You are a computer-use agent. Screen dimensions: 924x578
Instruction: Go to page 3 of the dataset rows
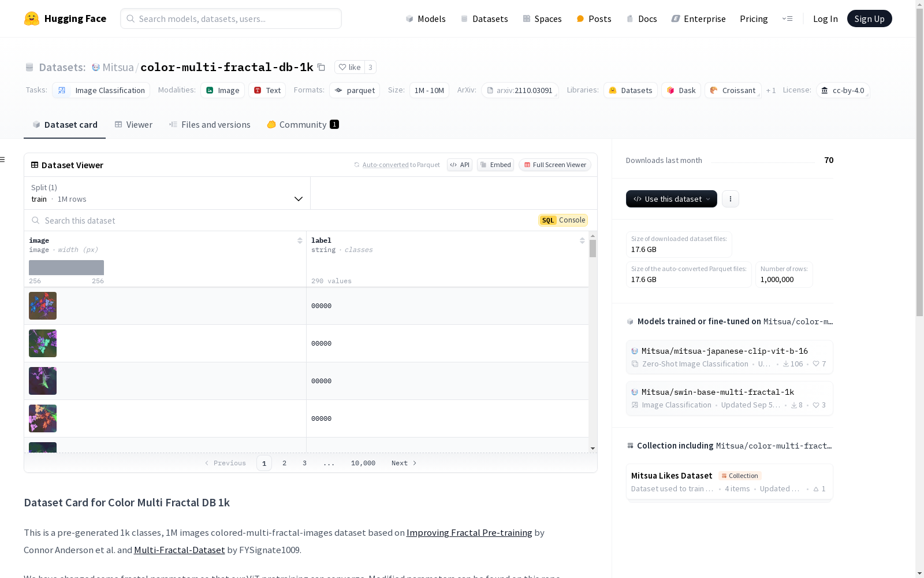point(304,463)
